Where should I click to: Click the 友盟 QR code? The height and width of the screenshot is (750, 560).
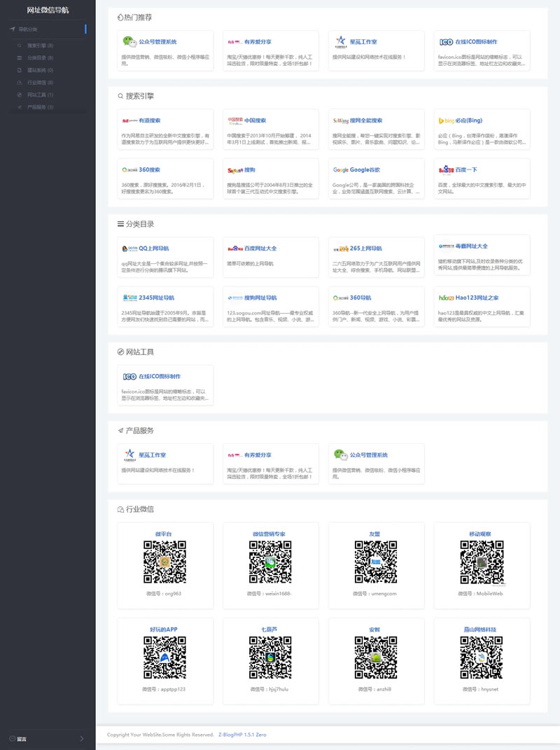376,562
